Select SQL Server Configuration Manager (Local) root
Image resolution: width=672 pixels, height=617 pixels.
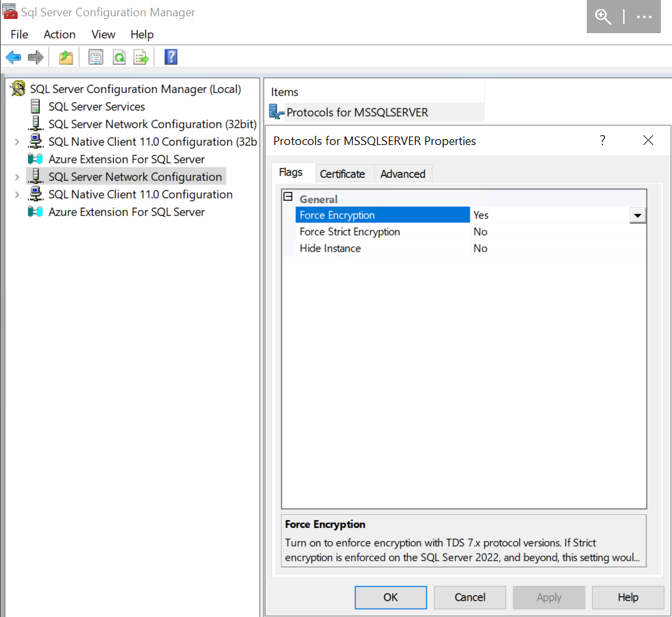pos(135,88)
